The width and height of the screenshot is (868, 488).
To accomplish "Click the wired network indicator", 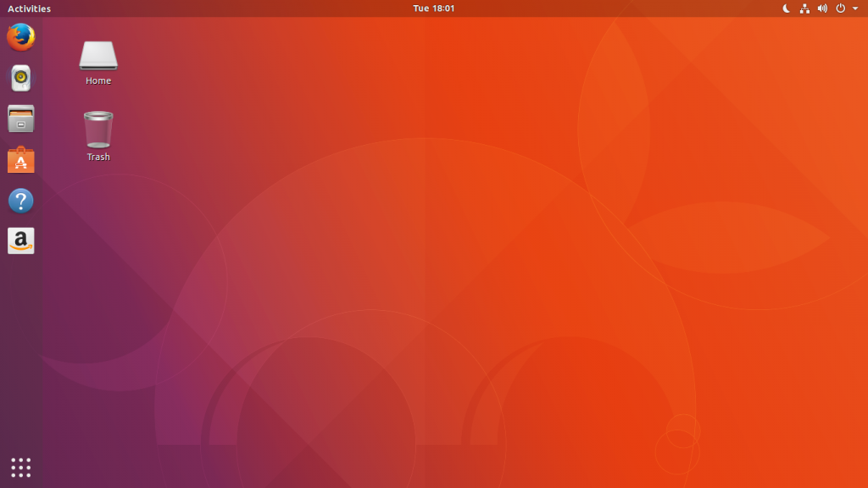I will coord(804,8).
